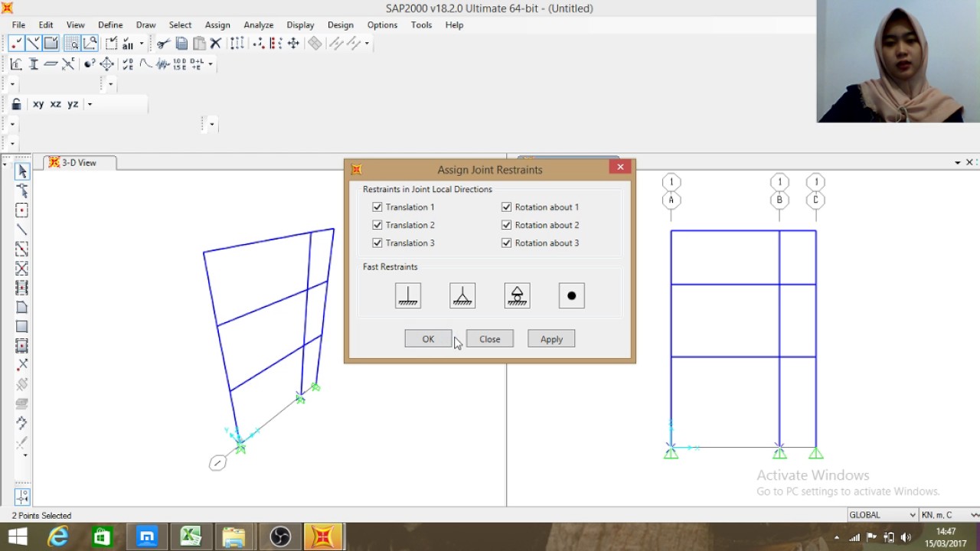Open the GLOBAL coordinate system dropdown
This screenshot has width=980, height=551.
pos(882,515)
